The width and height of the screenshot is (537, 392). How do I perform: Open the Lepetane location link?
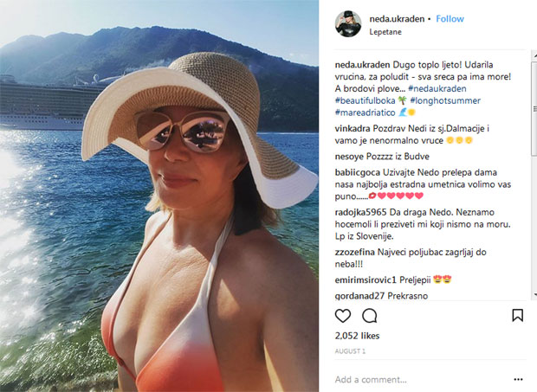click(x=385, y=32)
